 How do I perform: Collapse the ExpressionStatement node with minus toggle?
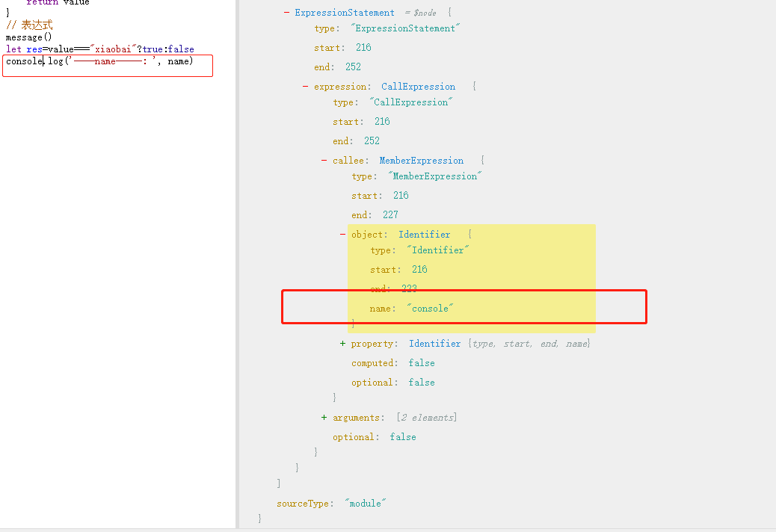(286, 13)
